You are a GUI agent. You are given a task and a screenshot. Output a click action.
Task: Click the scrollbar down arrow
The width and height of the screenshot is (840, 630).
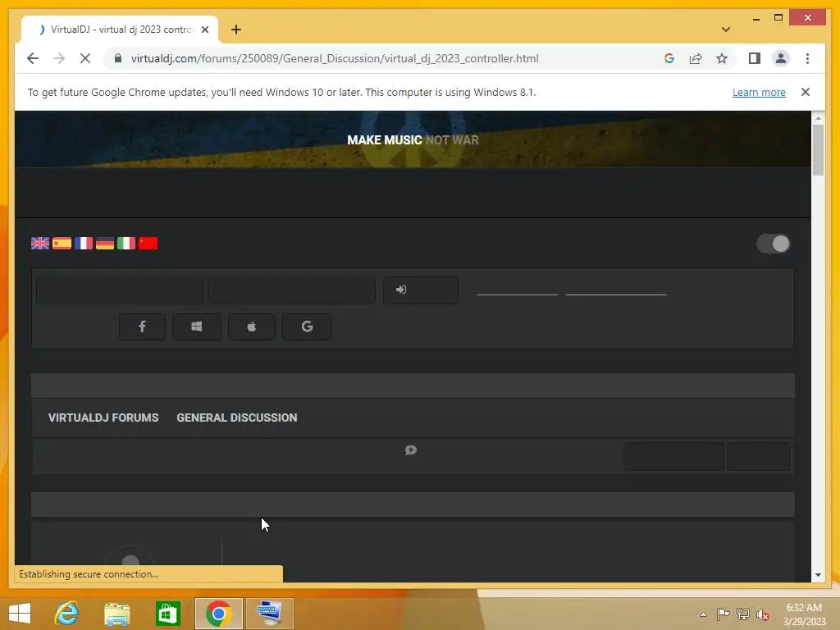818,575
